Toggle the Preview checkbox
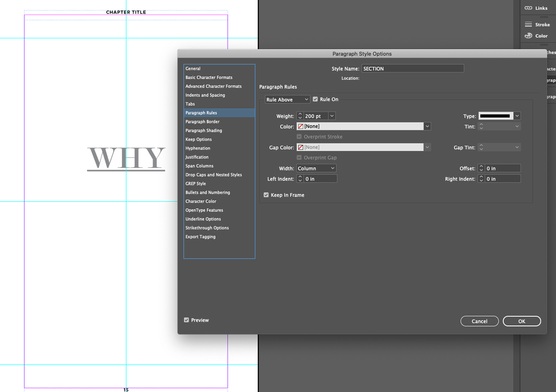Image resolution: width=556 pixels, height=392 pixels. (186, 320)
